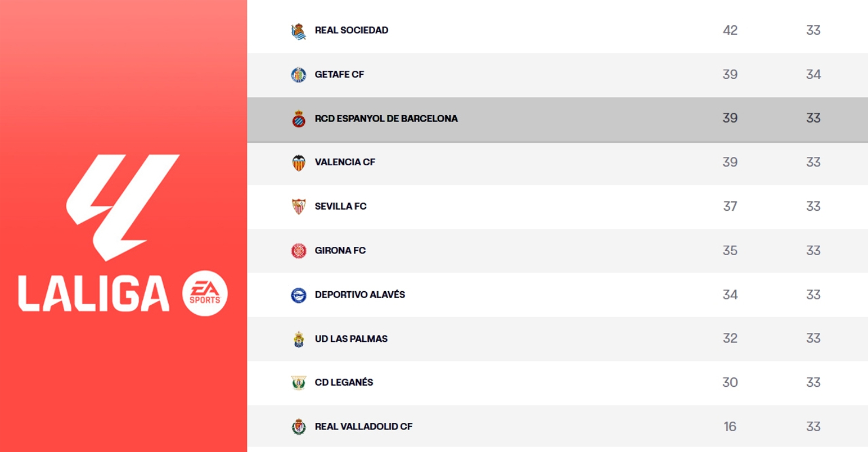Click the UD Las Palmas crest
The image size is (868, 452).
tap(299, 339)
